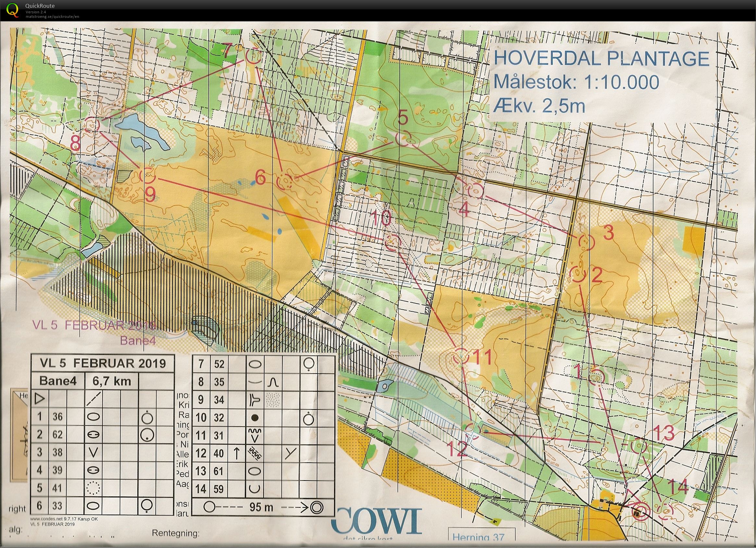Click the dotted square symbol in row 9
This screenshot has width=756, height=548.
[273, 400]
